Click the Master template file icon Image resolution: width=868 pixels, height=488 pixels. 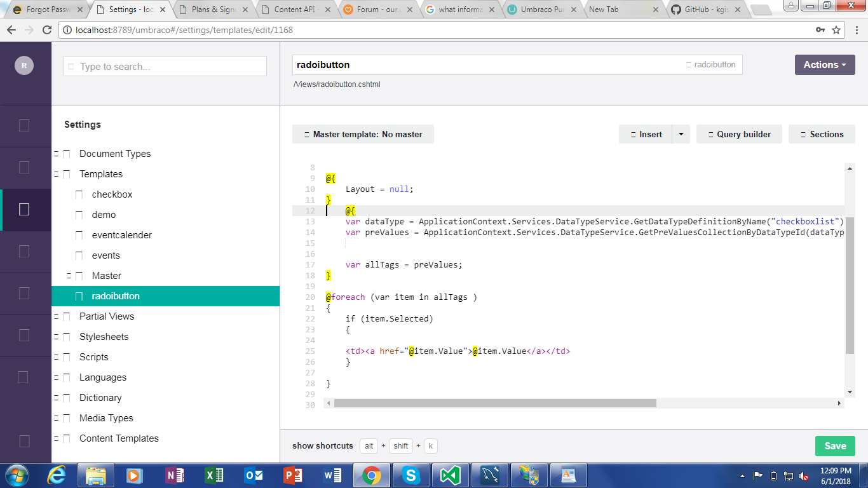(79, 276)
